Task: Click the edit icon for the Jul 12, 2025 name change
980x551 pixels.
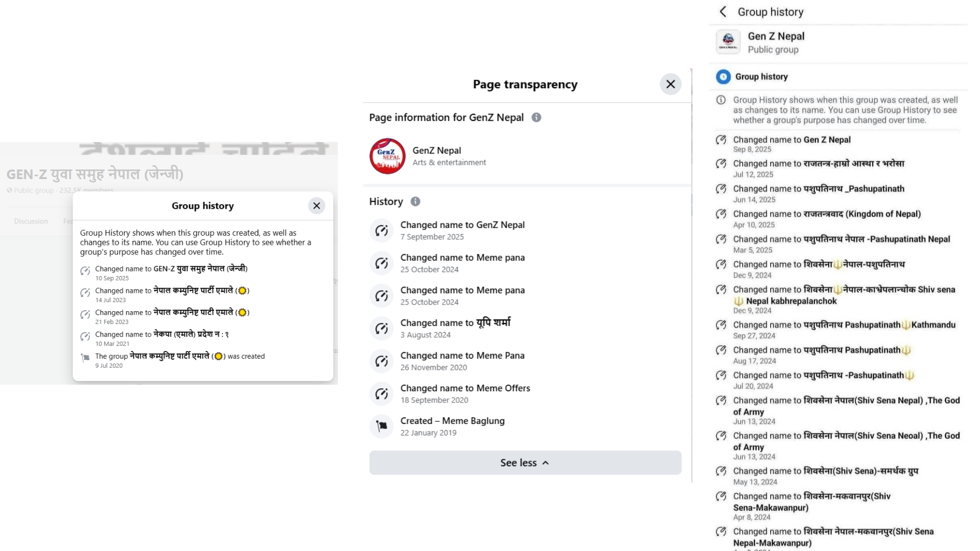Action: point(721,164)
